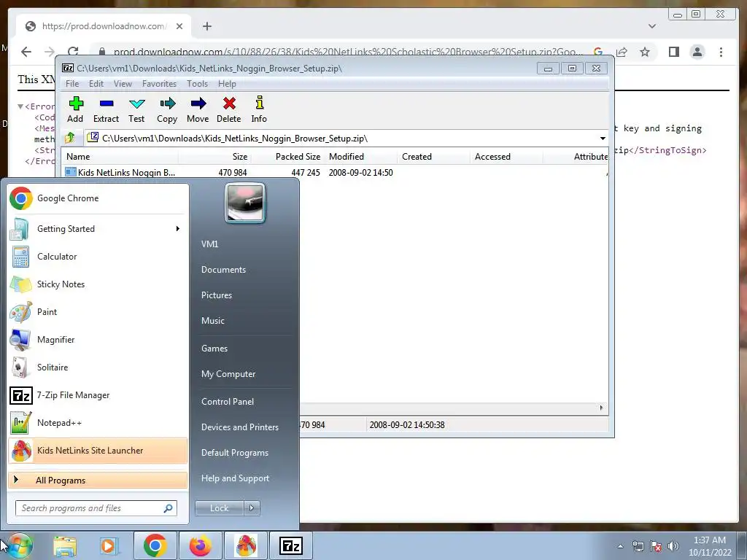The width and height of the screenshot is (747, 560).
Task: Launch Notepad++ from the Start menu
Action: pyautogui.click(x=98, y=423)
